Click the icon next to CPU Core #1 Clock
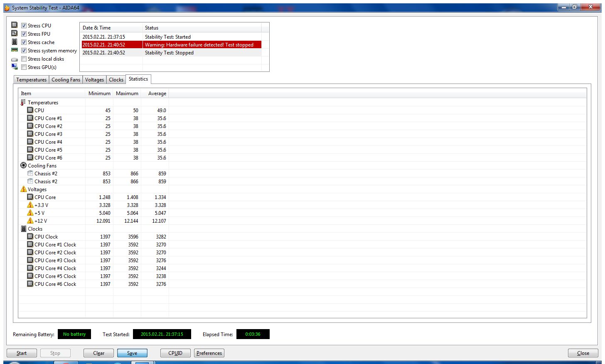 click(30, 244)
